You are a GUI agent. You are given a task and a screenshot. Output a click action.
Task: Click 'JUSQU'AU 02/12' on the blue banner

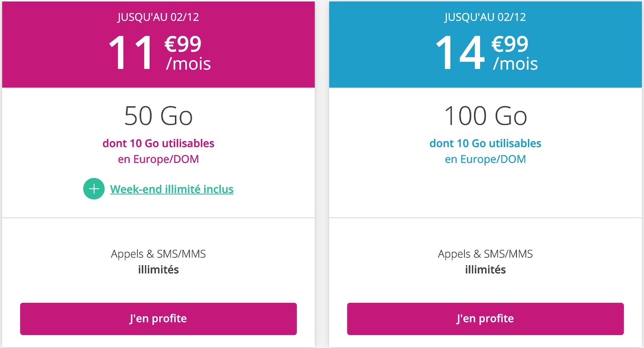[x=485, y=17]
